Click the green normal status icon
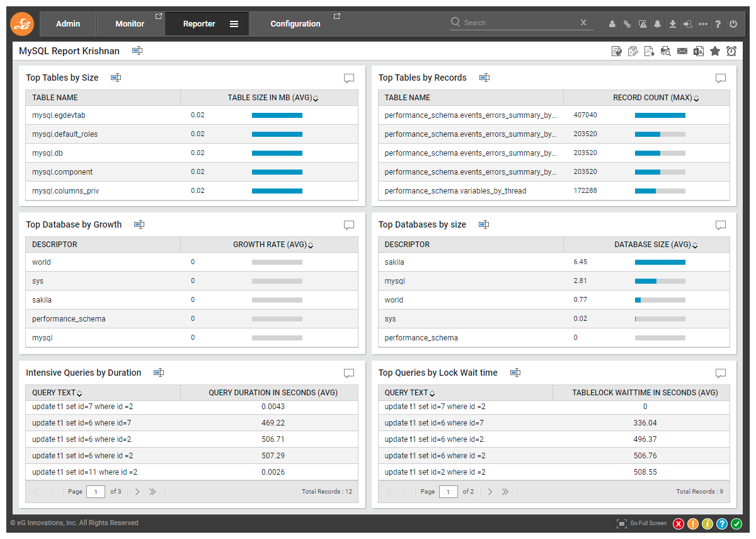Screen dimensions: 756x539 736,524
